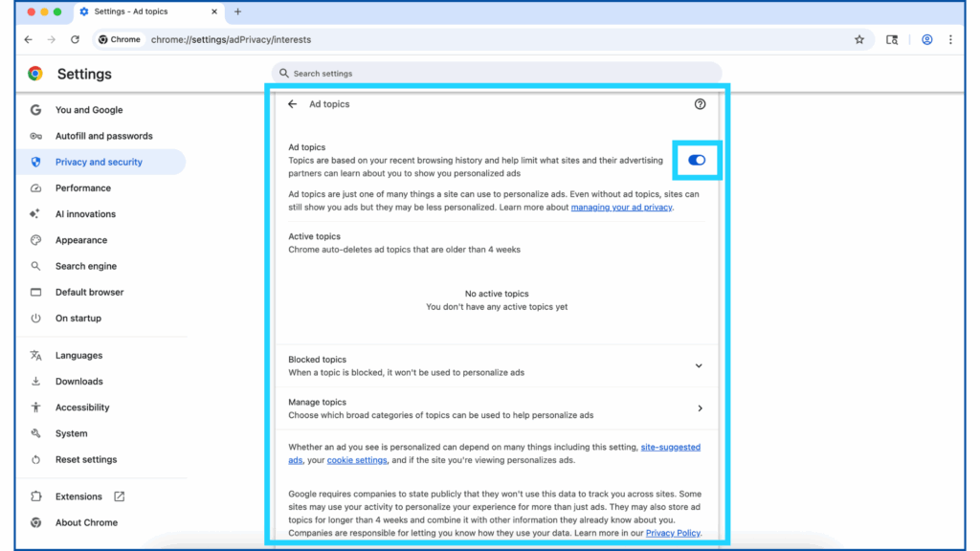Turn off the Ad topics toggle
Screen dimensions: 980x551
697,161
